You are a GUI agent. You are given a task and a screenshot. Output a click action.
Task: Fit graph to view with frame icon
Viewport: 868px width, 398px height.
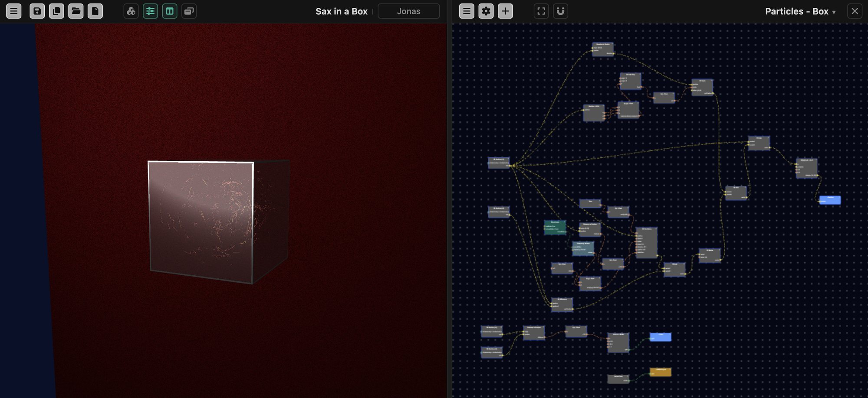[x=541, y=11]
